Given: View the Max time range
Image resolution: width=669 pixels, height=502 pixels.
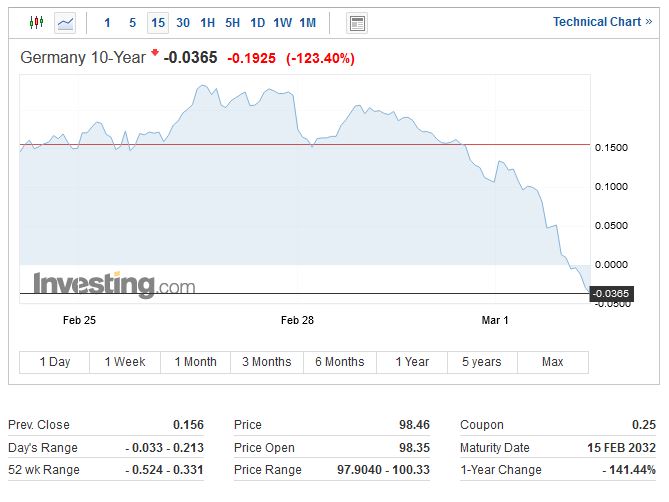Looking at the screenshot, I should [553, 362].
